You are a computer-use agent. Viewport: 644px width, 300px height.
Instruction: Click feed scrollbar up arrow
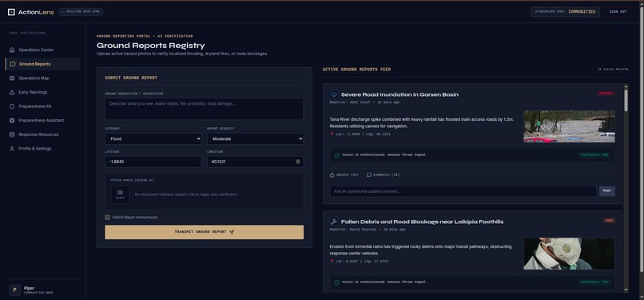[x=626, y=86]
